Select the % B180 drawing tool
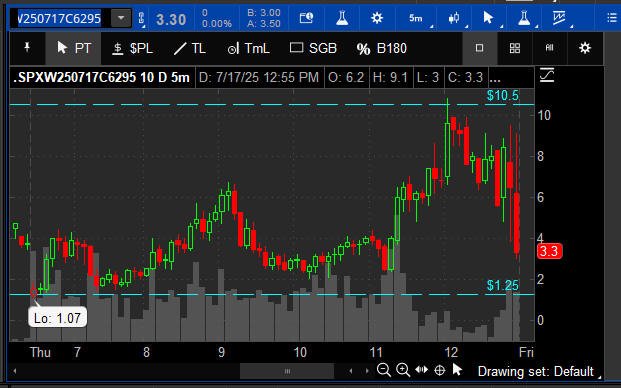This screenshot has height=388, width=621. click(381, 48)
